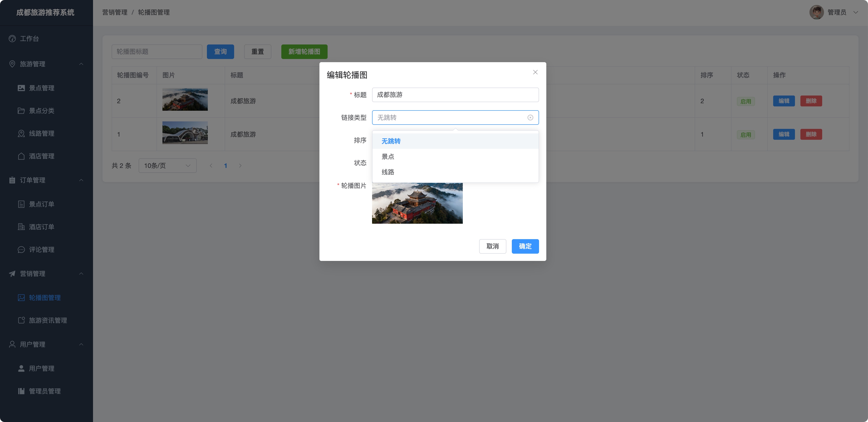This screenshot has width=868, height=422.
Task: Click the 轮播图管理 image icon
Action: click(x=21, y=298)
